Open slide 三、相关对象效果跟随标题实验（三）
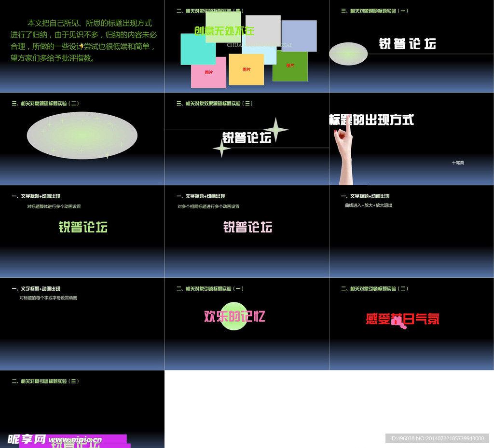Image resolution: width=494 pixels, height=448 pixels. click(247, 139)
